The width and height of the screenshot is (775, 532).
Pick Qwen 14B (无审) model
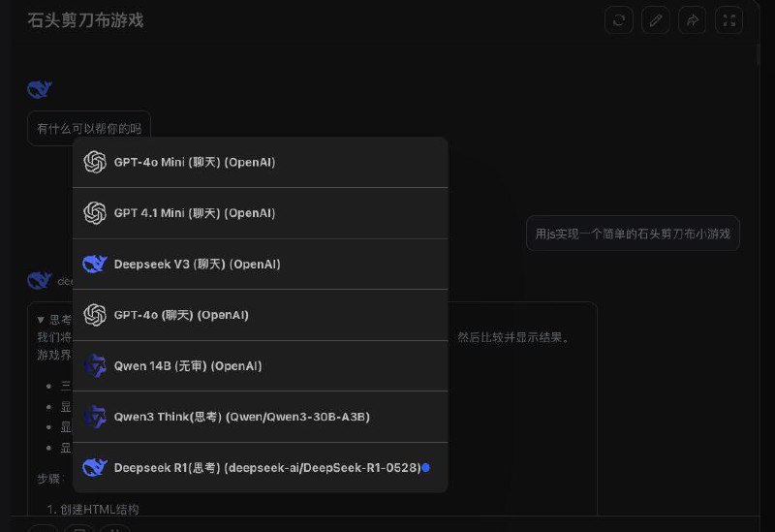click(x=260, y=366)
